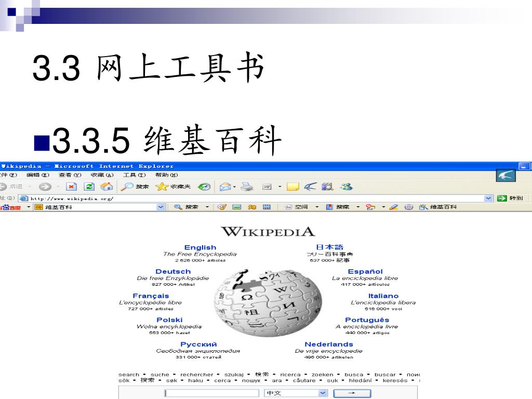Open the Nederlands Wikipedia link

pyautogui.click(x=329, y=344)
